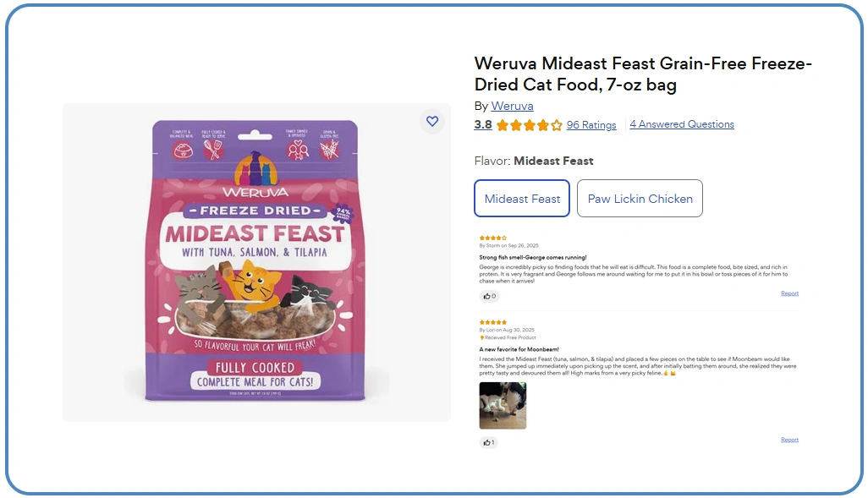Open the 96 Ratings link
Image resolution: width=868 pixels, height=498 pixels.
(591, 125)
